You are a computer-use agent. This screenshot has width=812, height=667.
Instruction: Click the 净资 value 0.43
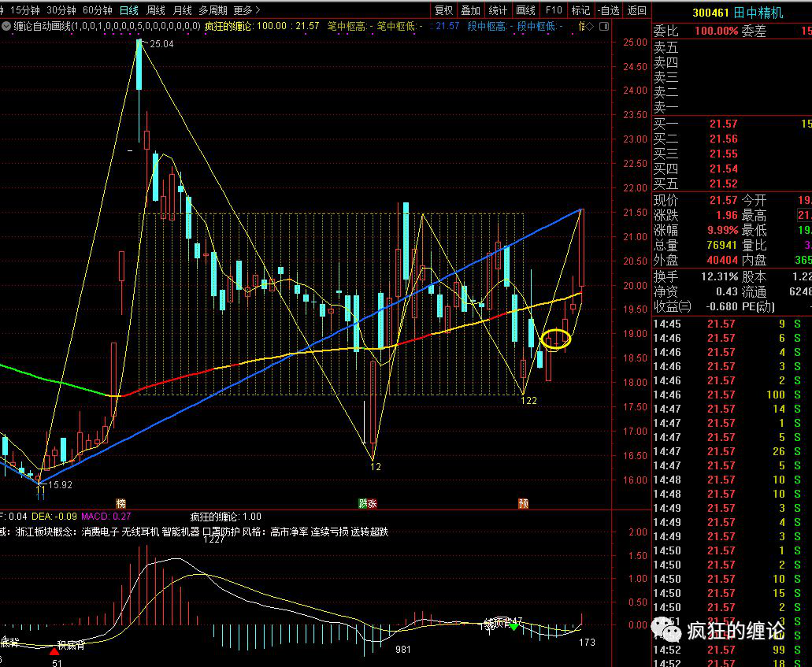[727, 291]
